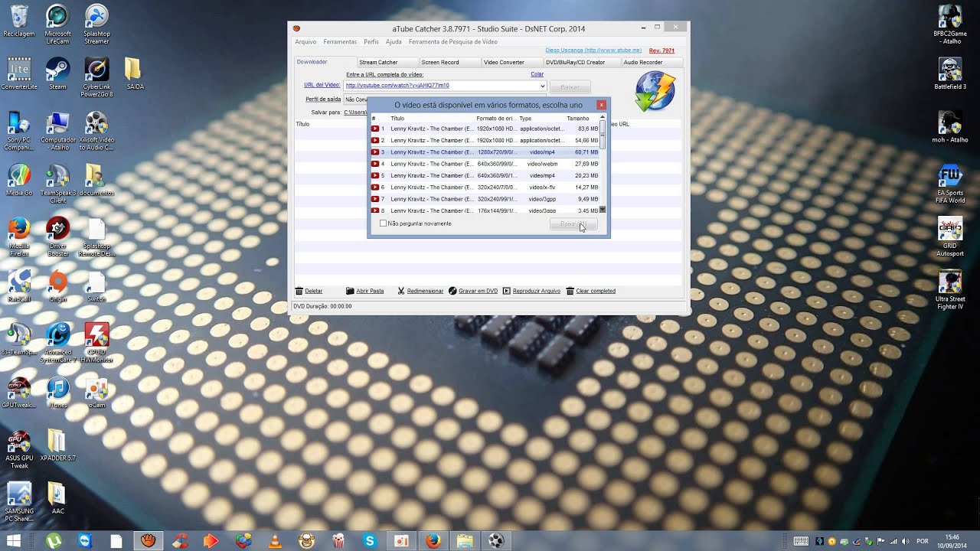980x551 pixels.
Task: Open iTunes desktop shortcut
Action: (x=57, y=392)
